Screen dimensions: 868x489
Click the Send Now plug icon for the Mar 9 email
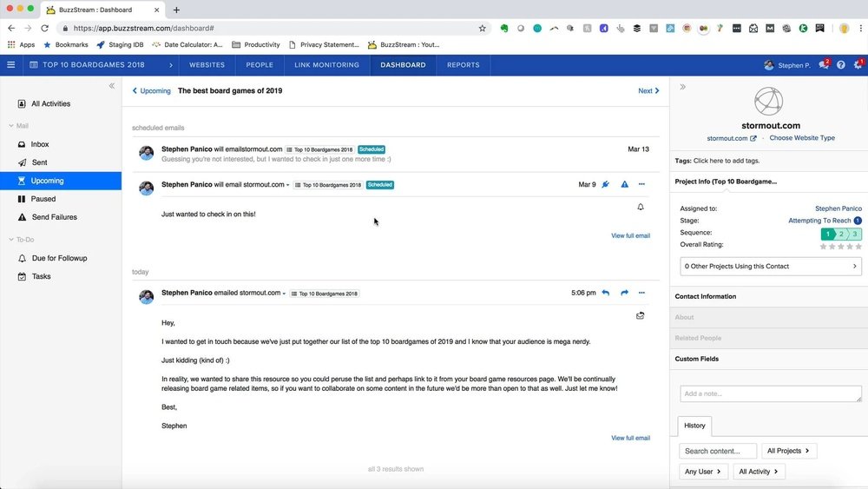(606, 184)
